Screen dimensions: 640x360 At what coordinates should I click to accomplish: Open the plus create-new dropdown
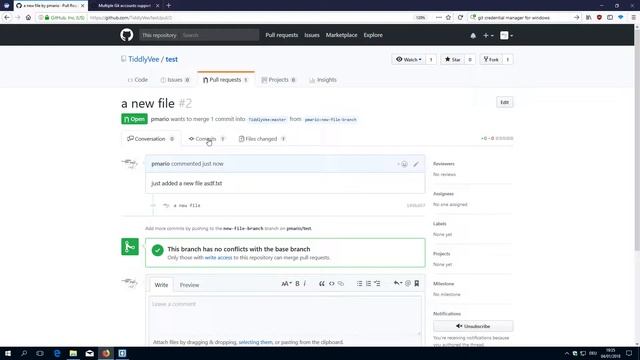pos(488,36)
